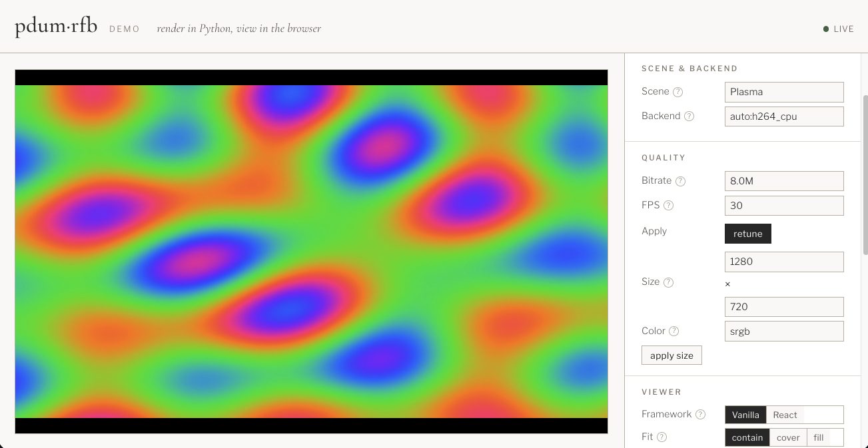This screenshot has height=448, width=868.
Task: Open the Backend dropdown showing auto:h264_cpu
Action: click(784, 116)
